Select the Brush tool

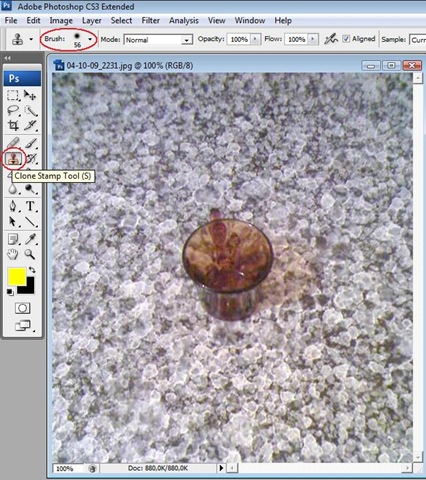(30, 143)
